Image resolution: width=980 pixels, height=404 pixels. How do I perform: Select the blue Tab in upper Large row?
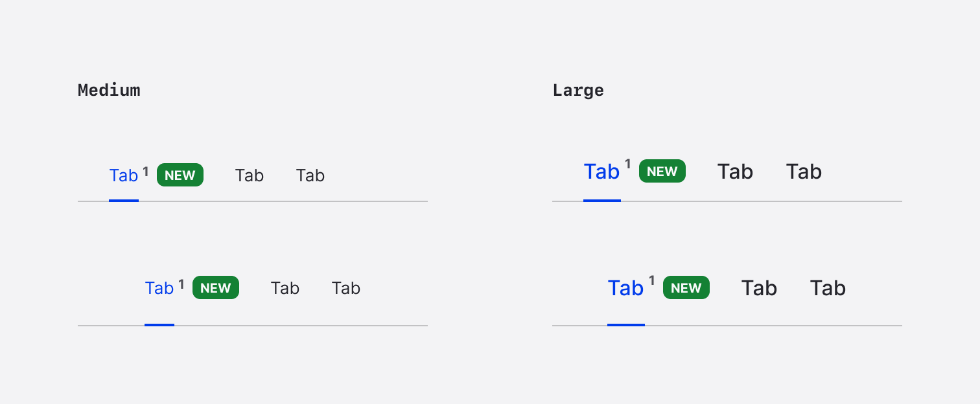(602, 172)
